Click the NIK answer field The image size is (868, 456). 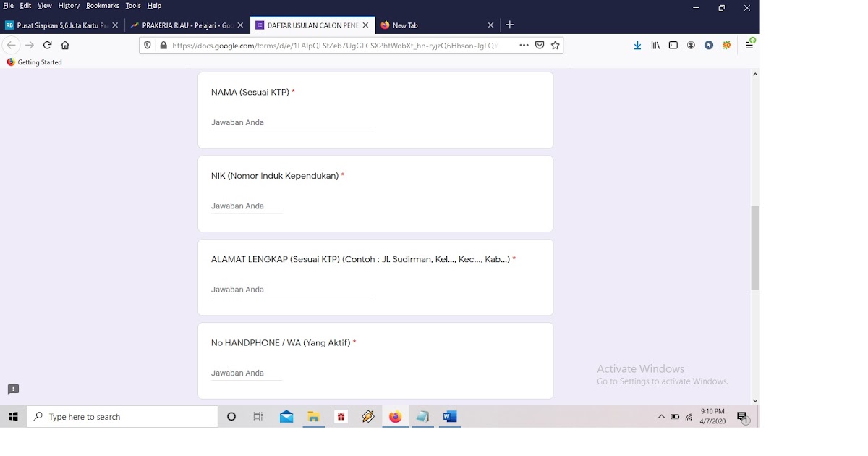tap(247, 206)
